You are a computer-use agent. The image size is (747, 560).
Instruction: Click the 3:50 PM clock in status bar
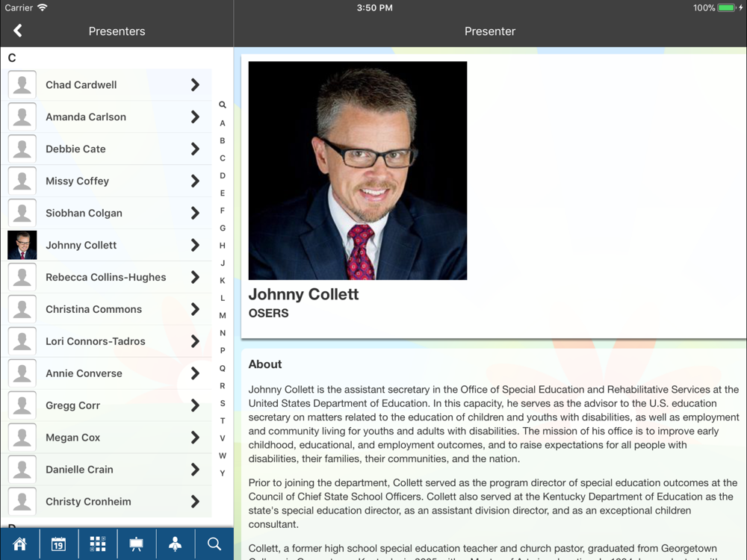(374, 7)
